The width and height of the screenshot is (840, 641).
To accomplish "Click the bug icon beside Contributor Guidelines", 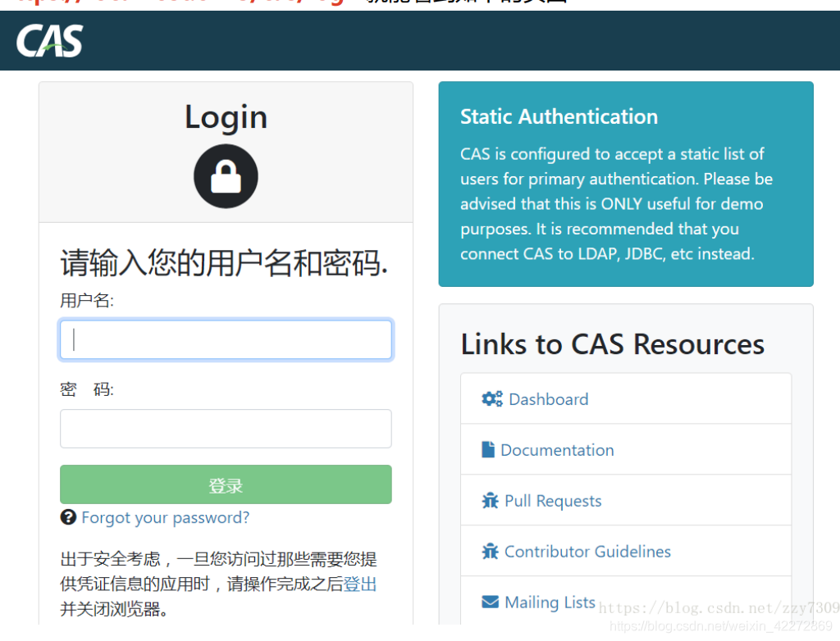I will click(x=491, y=551).
